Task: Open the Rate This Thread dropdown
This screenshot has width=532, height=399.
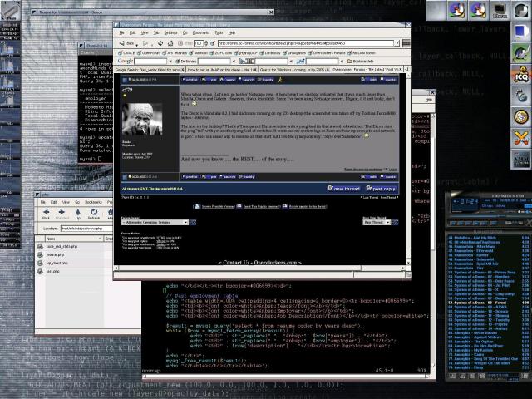Action: click(377, 222)
